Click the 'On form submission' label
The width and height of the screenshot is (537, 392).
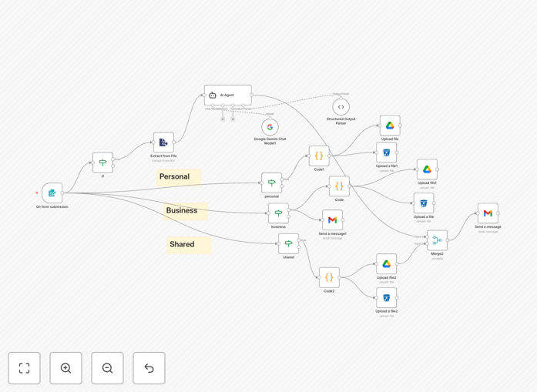pyautogui.click(x=52, y=207)
